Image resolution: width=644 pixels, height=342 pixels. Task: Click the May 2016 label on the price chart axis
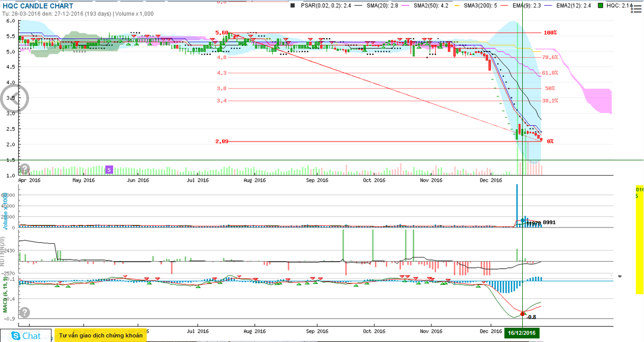pyautogui.click(x=84, y=180)
